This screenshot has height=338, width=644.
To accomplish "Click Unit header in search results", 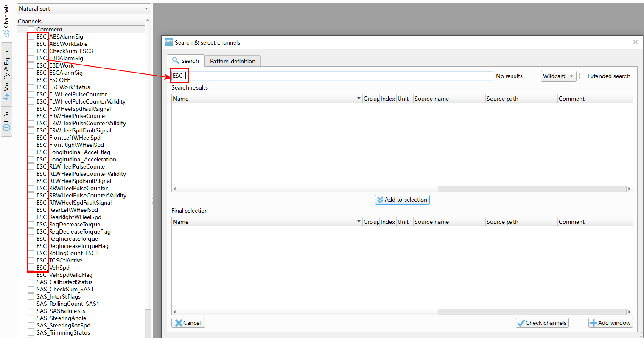I will (405, 99).
